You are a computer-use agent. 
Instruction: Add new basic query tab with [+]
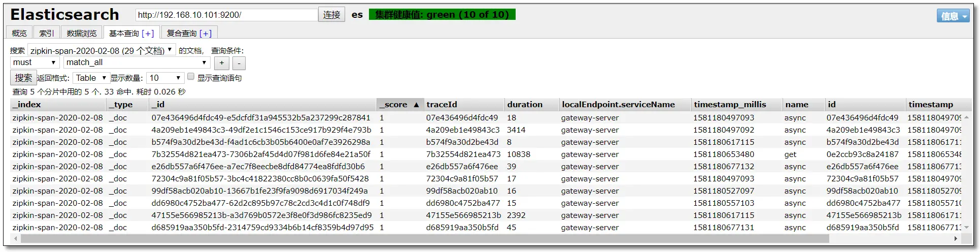pos(148,33)
